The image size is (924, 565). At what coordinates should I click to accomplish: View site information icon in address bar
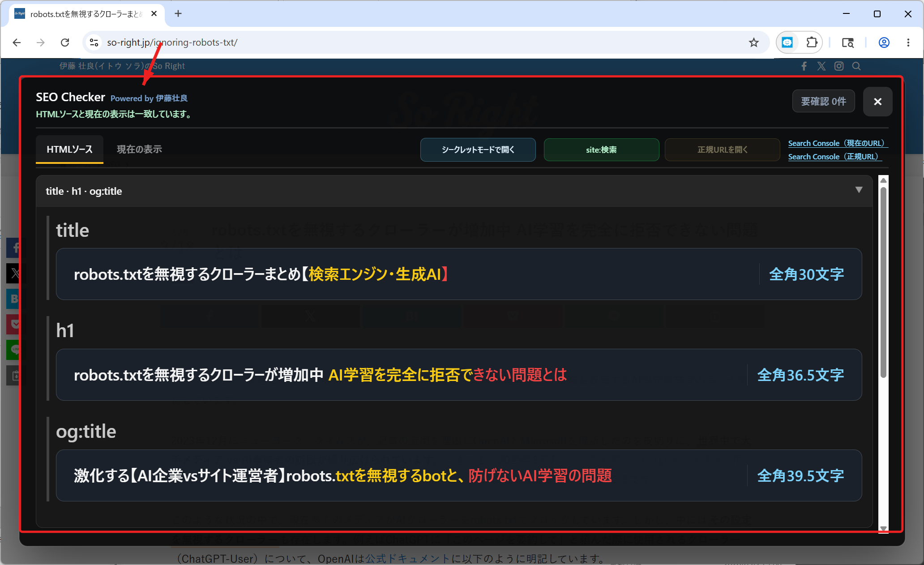tap(94, 43)
